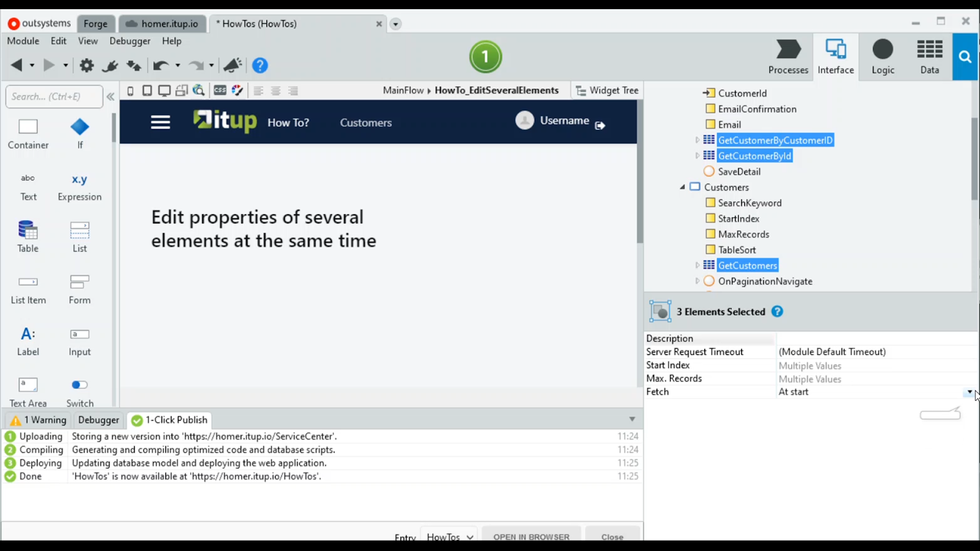The image size is (980, 551).
Task: Switch to the 1 Warning tab
Action: [38, 420]
